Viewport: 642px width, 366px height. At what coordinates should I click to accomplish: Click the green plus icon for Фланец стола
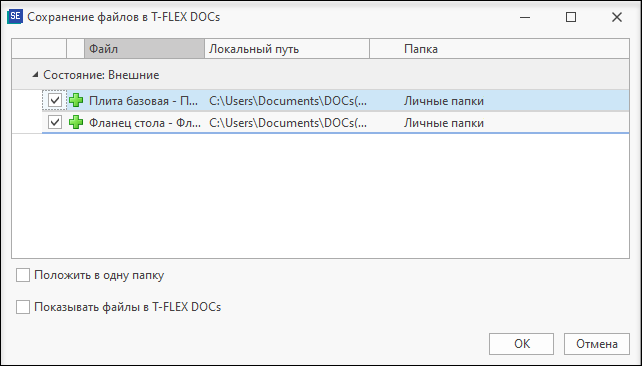coord(76,122)
